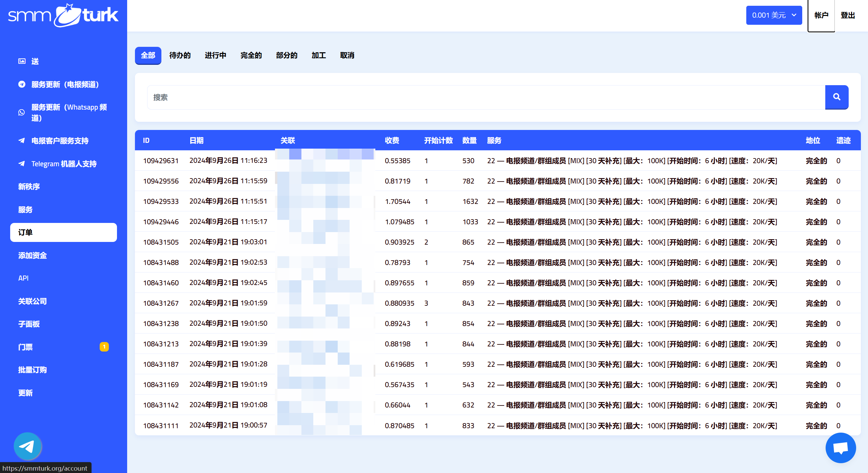
Task: Open 服务更新（Whatsapp 频道）link
Action: tap(69, 113)
